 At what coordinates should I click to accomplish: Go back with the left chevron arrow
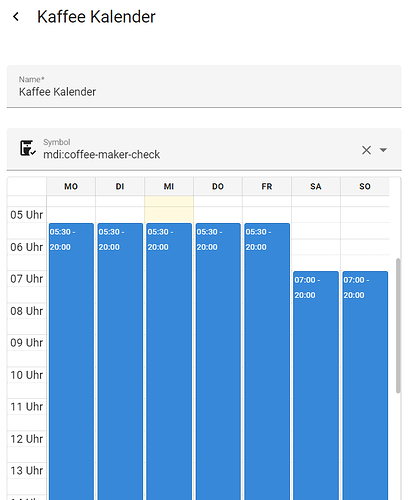[16, 17]
